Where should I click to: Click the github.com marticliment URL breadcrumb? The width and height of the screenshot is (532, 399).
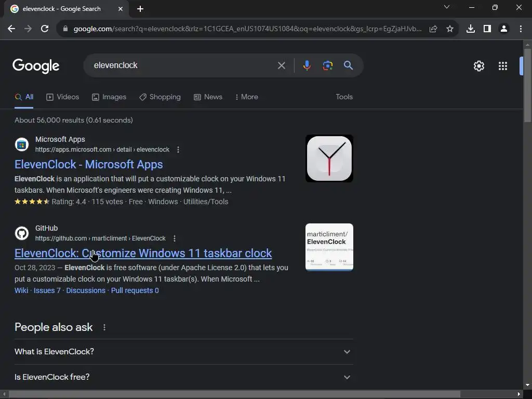point(100,238)
